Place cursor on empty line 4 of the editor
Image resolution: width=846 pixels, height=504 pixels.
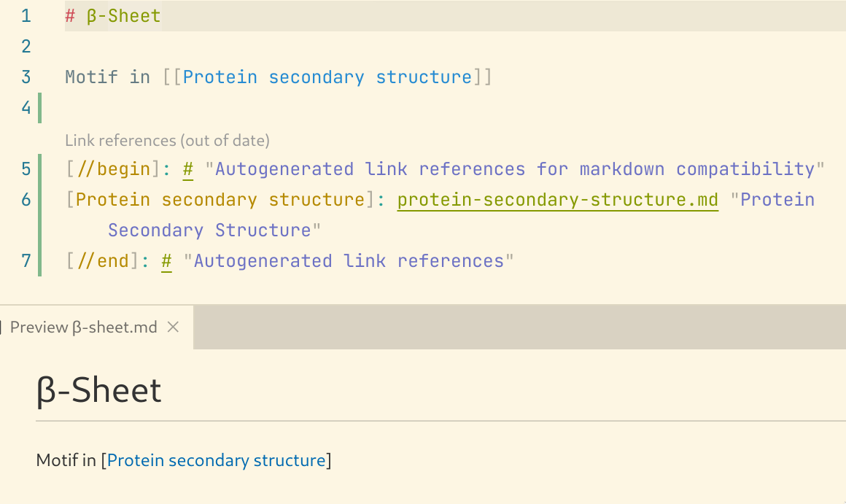coord(432,108)
